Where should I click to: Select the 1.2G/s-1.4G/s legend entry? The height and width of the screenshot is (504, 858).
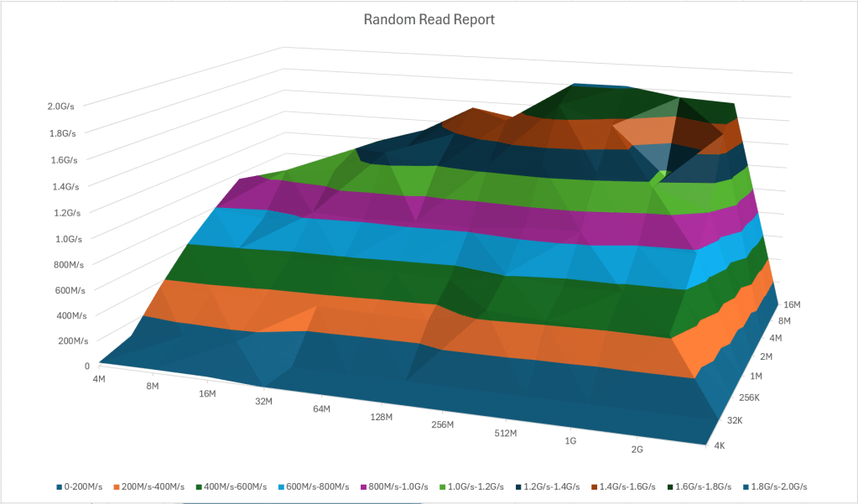coord(548,486)
